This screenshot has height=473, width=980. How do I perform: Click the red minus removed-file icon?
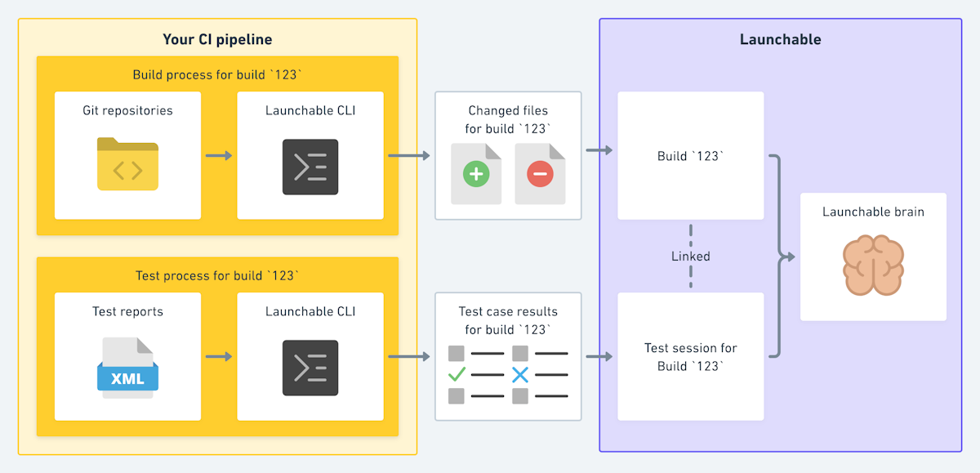tap(540, 174)
